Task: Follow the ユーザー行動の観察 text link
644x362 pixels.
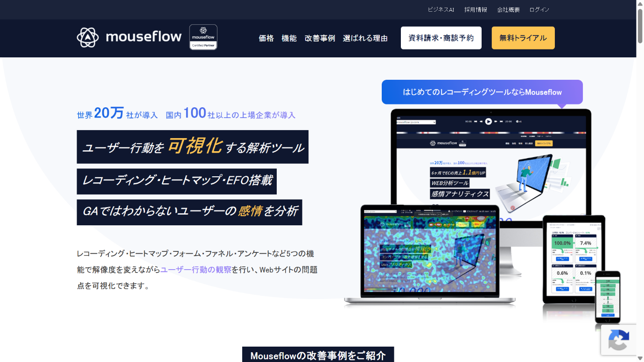Action: click(196, 270)
